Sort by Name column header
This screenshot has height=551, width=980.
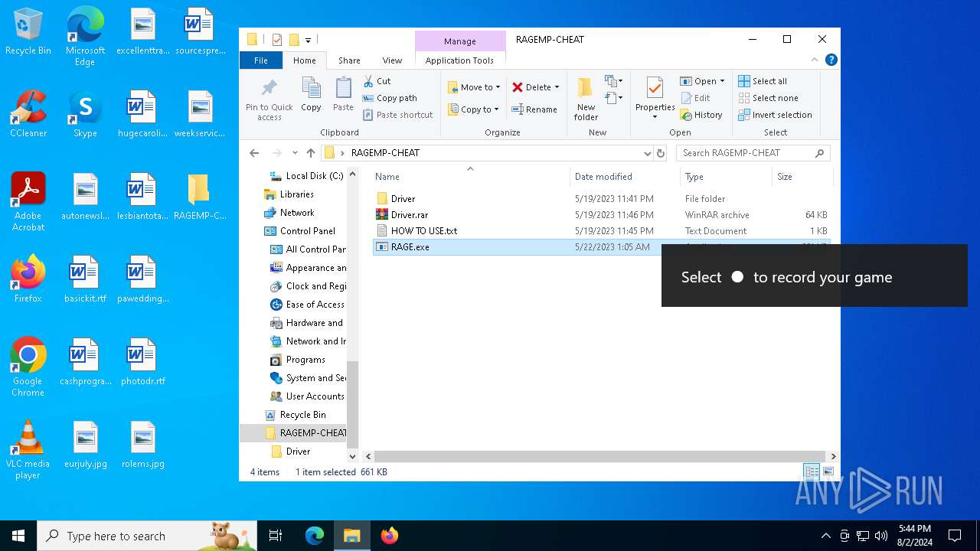(x=469, y=177)
